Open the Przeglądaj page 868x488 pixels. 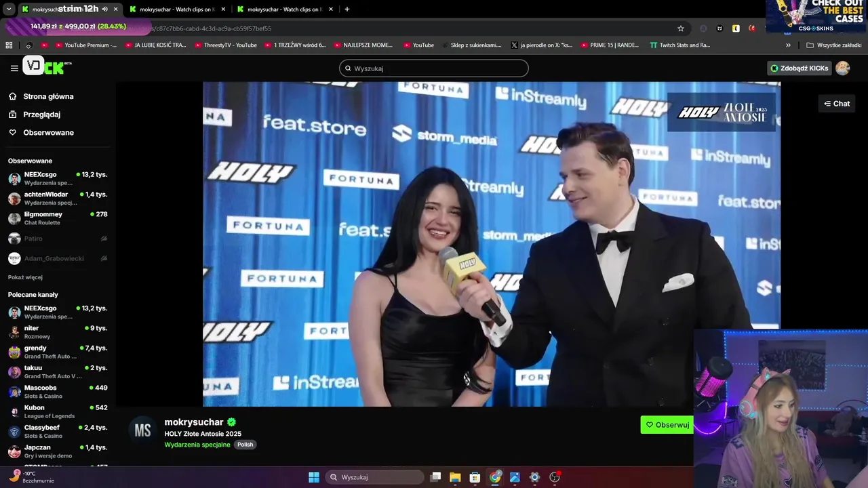41,115
